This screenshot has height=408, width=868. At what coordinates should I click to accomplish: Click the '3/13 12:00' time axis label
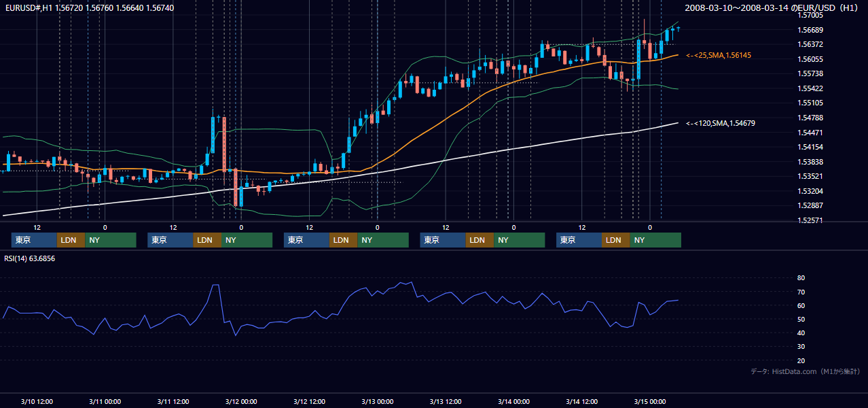pos(446,401)
